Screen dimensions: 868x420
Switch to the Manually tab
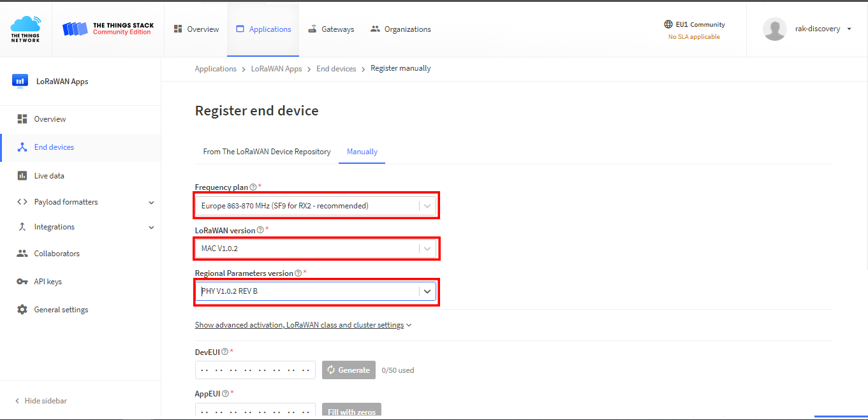[x=362, y=152]
